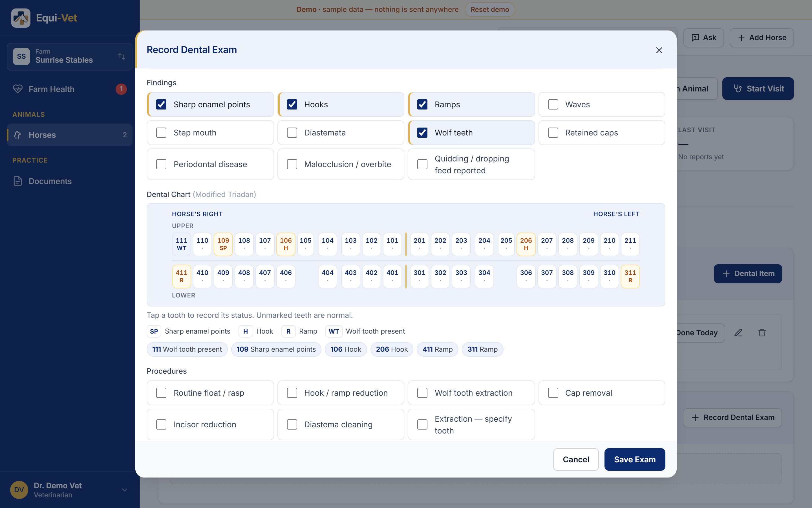This screenshot has height=508, width=812.
Task: Click the Horses sidebar icon
Action: point(18,135)
